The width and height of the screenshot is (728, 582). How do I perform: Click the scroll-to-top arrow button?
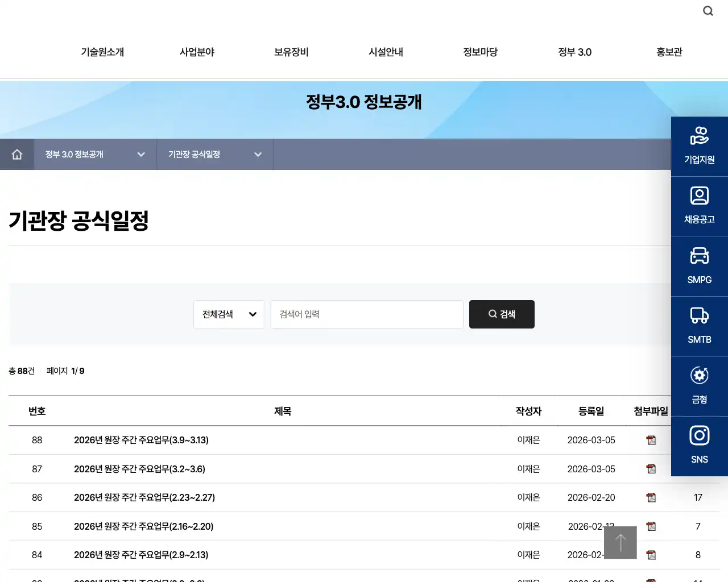[620, 542]
